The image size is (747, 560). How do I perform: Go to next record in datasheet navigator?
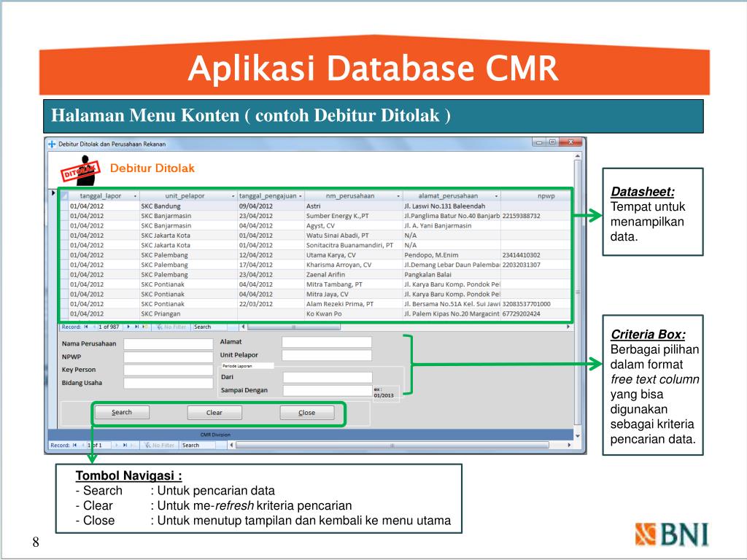coord(128,327)
